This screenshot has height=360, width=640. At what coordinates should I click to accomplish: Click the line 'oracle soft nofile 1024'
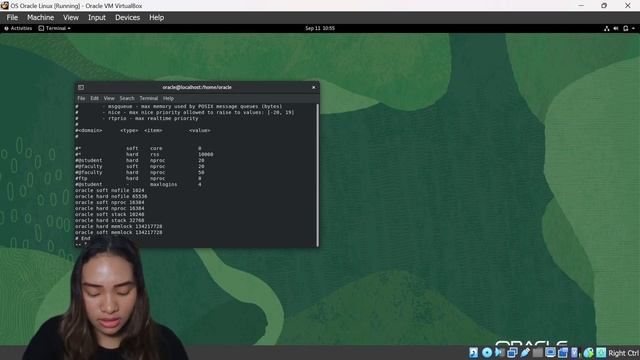[109, 191]
